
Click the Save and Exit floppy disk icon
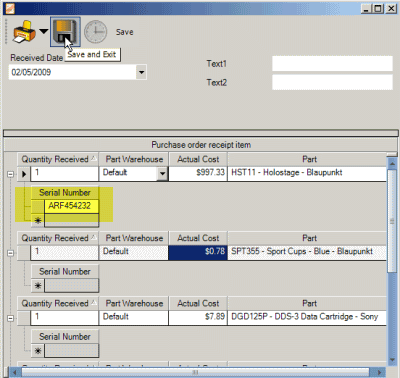(x=65, y=32)
